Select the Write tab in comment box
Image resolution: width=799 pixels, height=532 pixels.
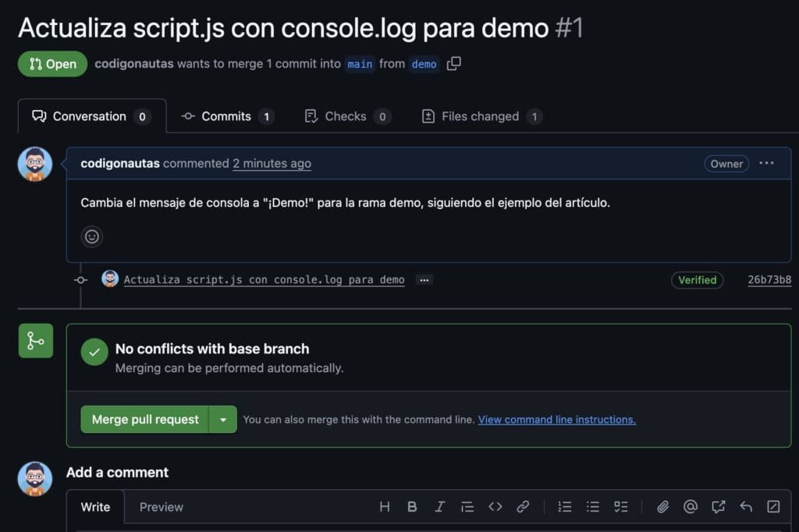click(95, 507)
